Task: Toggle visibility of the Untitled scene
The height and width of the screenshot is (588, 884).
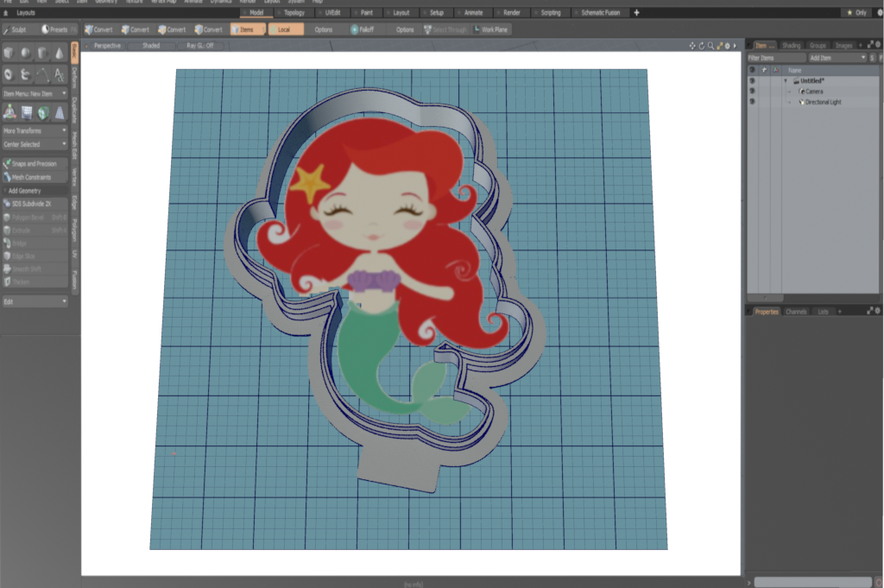Action: (x=752, y=81)
